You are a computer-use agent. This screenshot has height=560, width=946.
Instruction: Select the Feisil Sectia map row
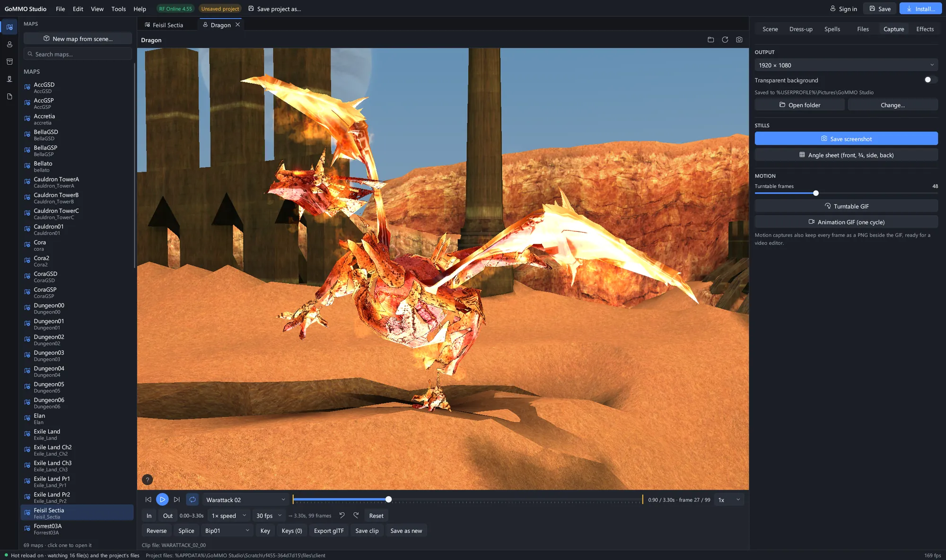(77, 513)
